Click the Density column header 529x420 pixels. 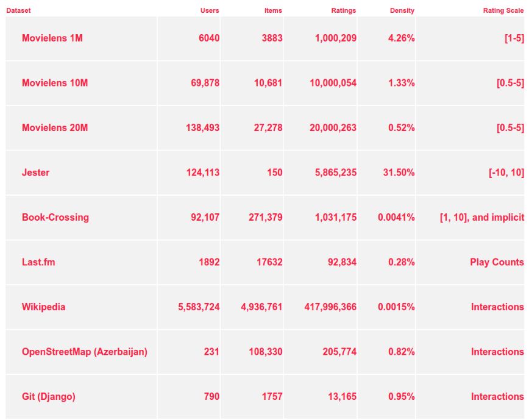pyautogui.click(x=402, y=10)
